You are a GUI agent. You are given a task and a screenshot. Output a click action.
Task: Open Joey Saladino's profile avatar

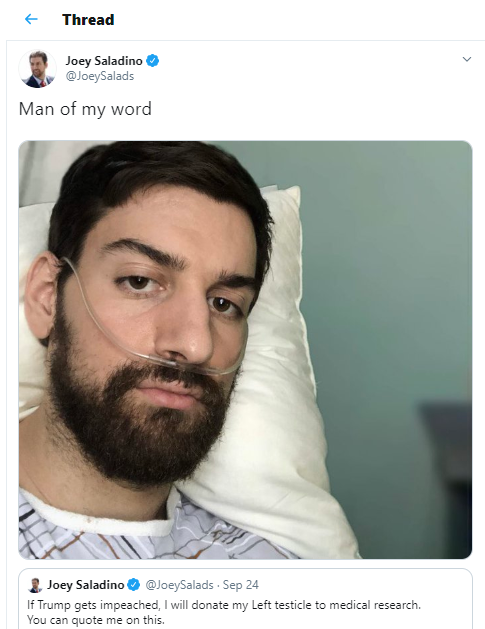pos(37,69)
